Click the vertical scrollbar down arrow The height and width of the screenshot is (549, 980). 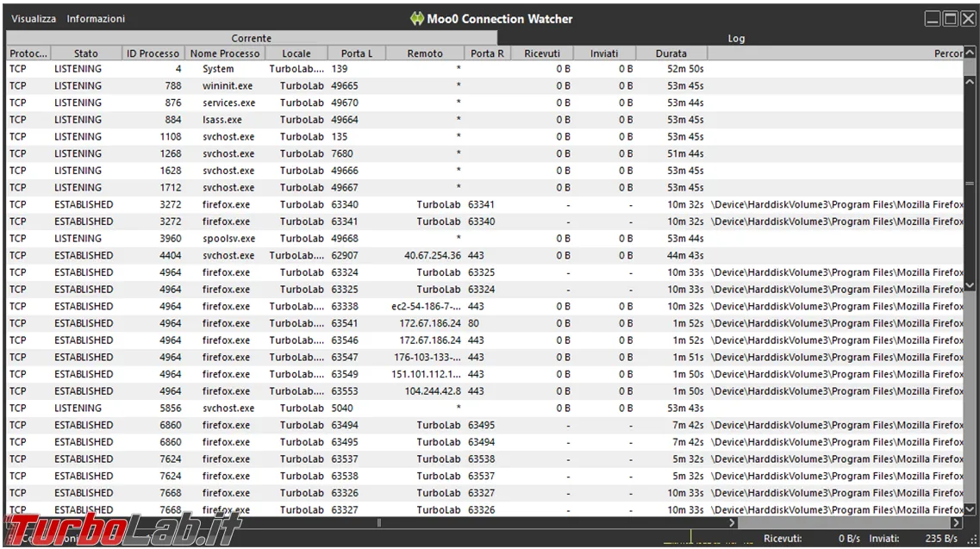(970, 509)
